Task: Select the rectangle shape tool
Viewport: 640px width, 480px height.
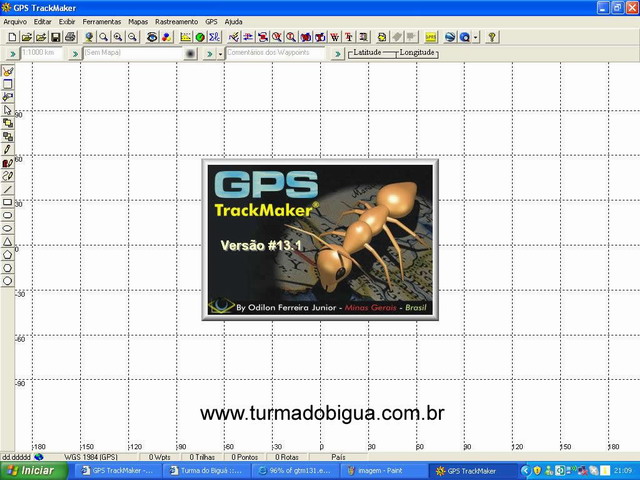Action: pyautogui.click(x=7, y=202)
